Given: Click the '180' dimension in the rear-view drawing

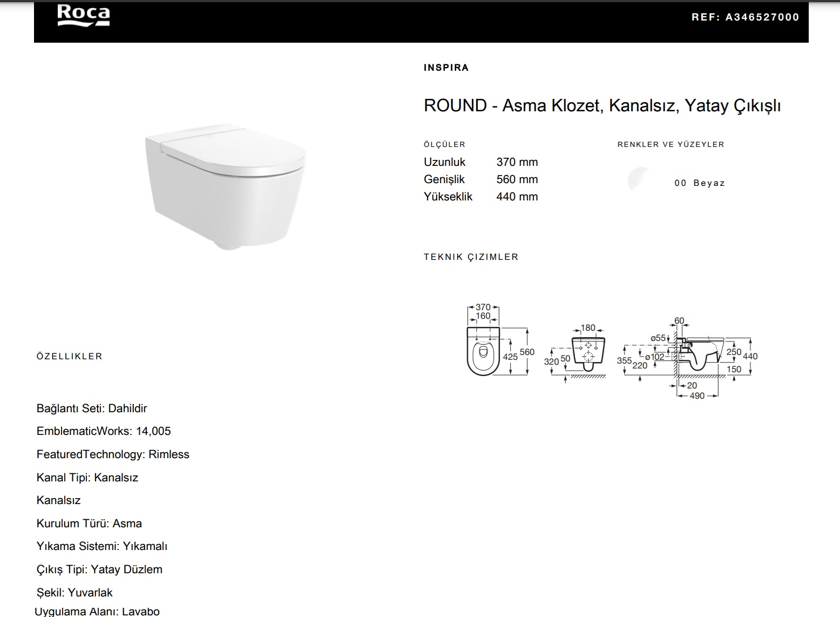Looking at the screenshot, I should click(588, 327).
